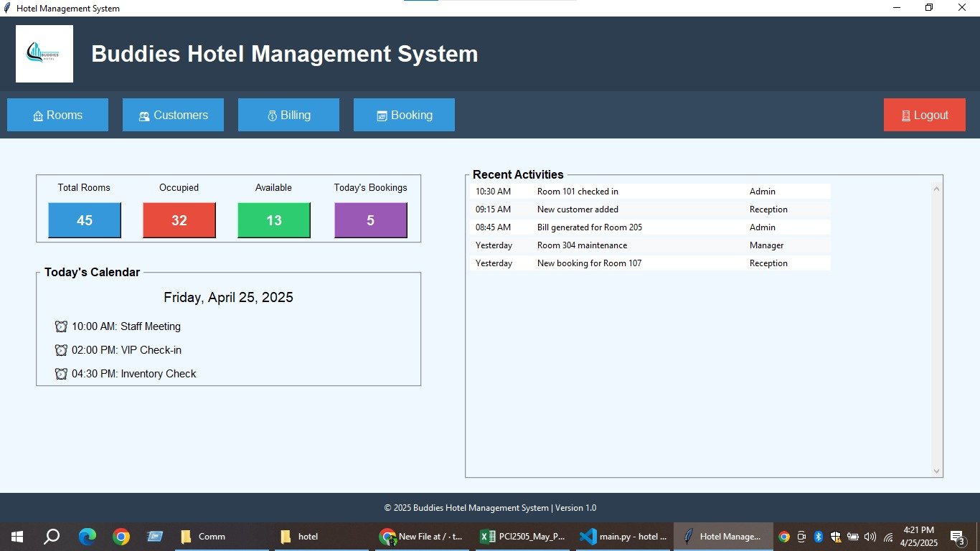Select the 'Bill generated for Room 205' activity

(x=650, y=227)
